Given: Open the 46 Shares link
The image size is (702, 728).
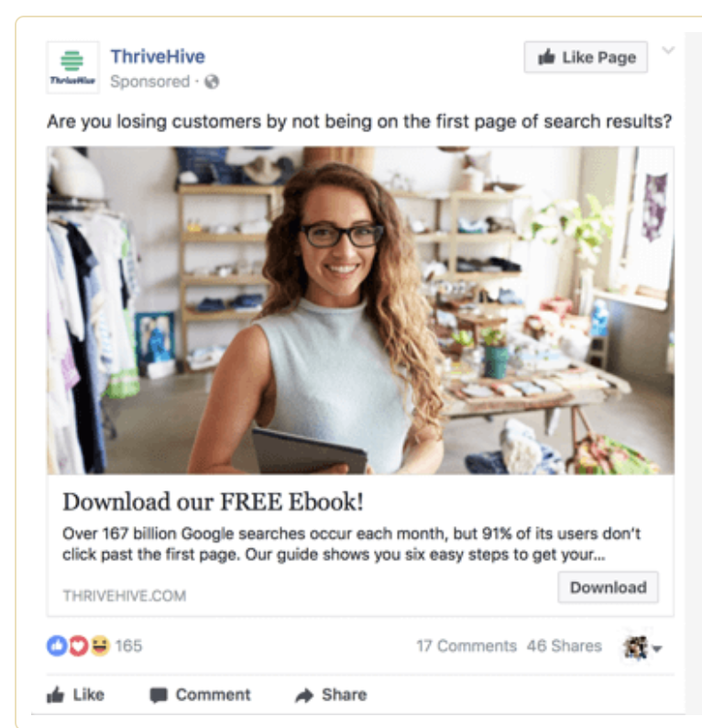Looking at the screenshot, I should (x=564, y=645).
